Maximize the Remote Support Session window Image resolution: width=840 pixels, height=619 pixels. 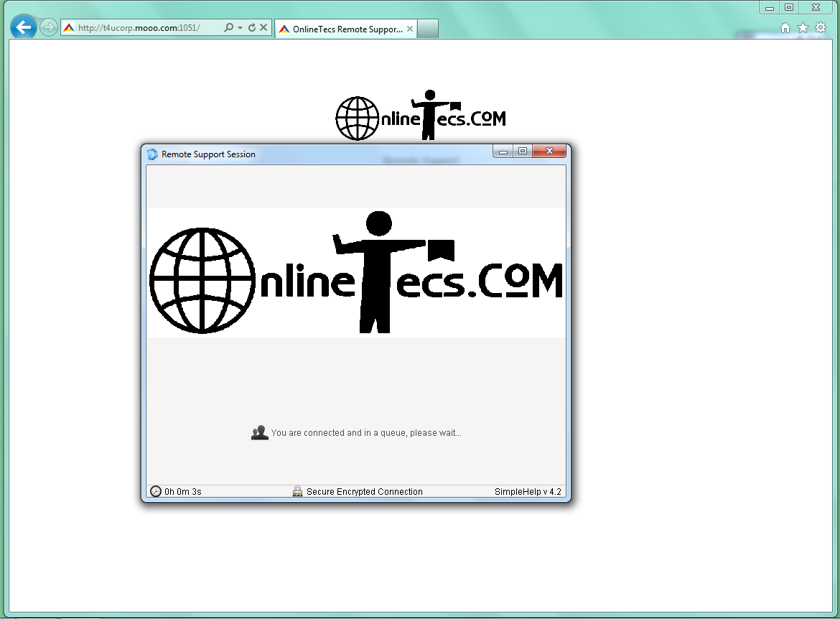click(523, 152)
